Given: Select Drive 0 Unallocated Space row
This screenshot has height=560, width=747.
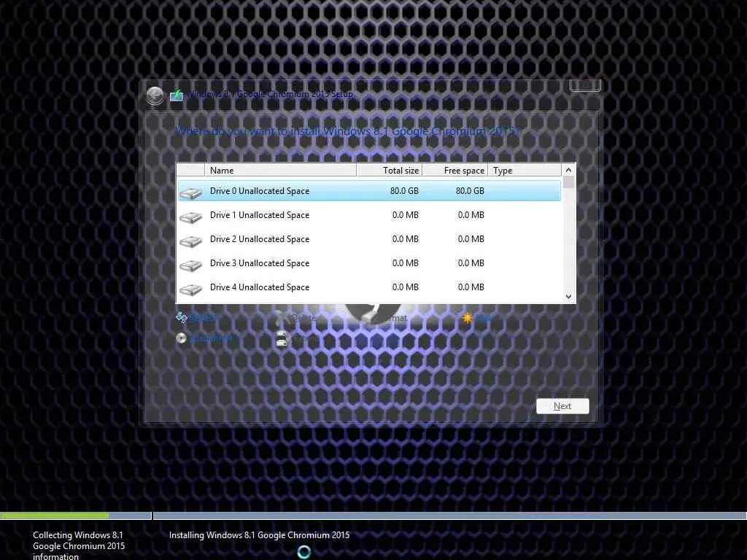Looking at the screenshot, I should point(369,191).
